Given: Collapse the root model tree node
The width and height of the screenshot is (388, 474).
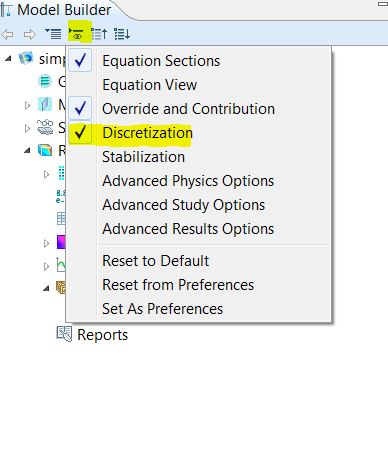Looking at the screenshot, I should click(8, 59).
